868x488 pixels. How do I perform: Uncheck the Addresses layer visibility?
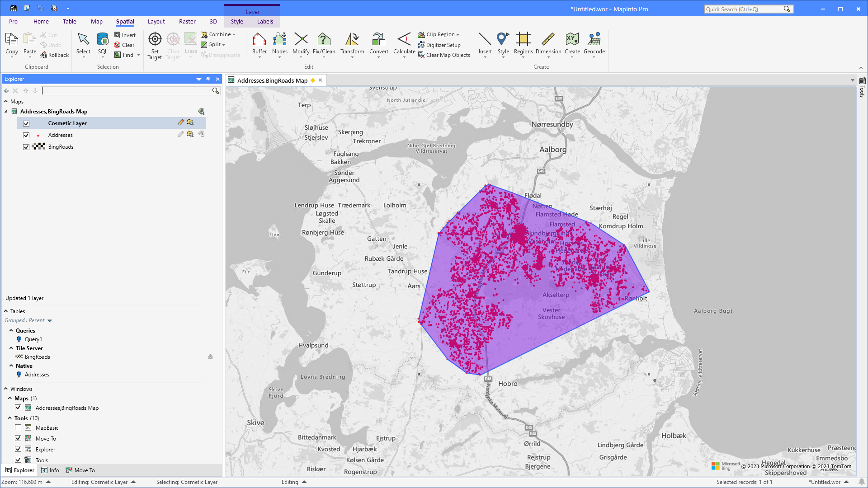26,135
